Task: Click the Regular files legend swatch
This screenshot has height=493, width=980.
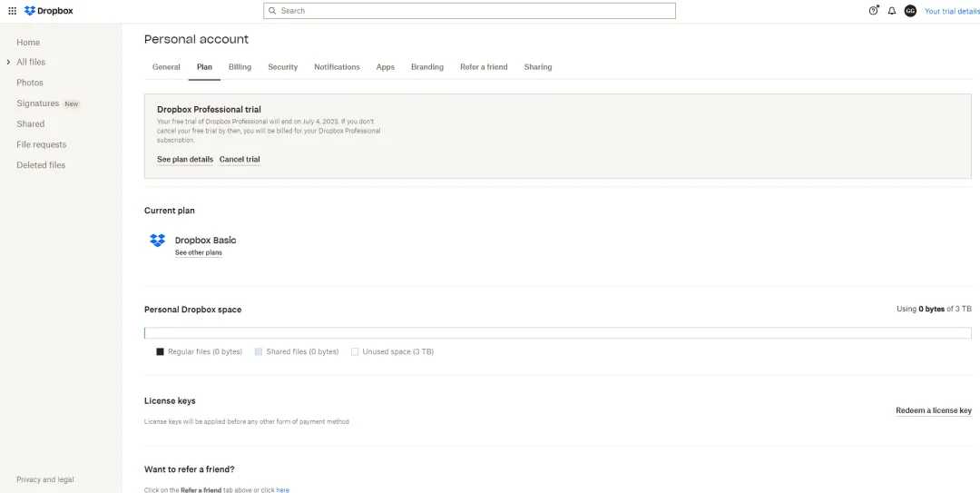Action: click(160, 351)
